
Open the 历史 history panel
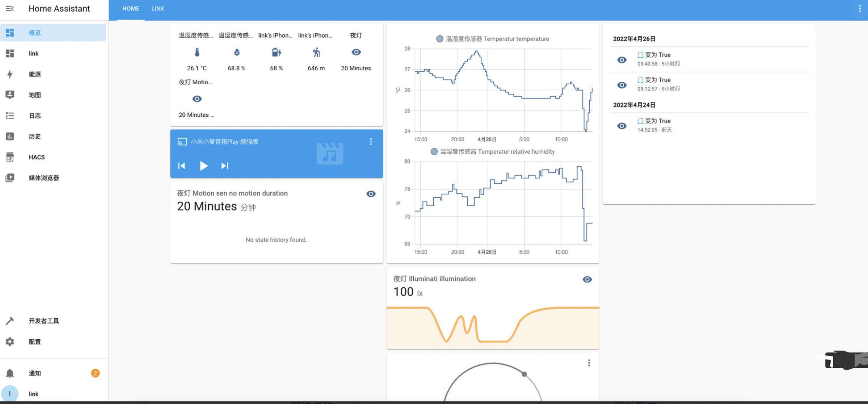click(x=53, y=136)
